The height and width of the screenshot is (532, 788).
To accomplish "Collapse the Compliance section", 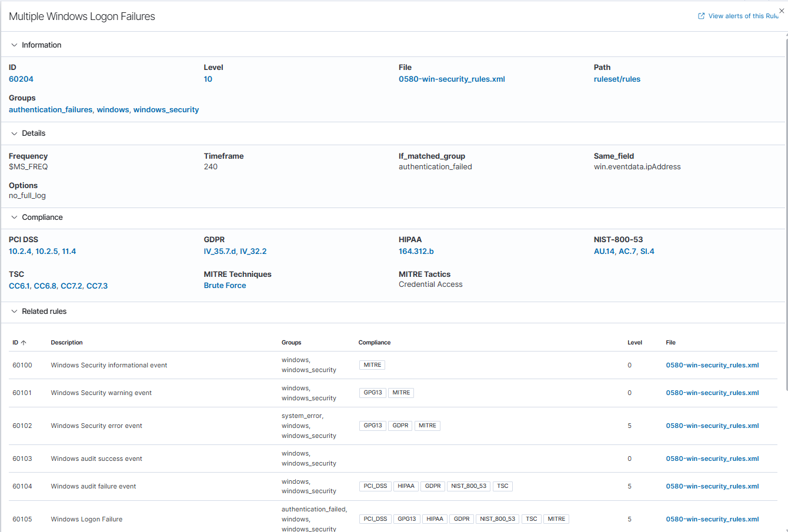I will tap(14, 218).
